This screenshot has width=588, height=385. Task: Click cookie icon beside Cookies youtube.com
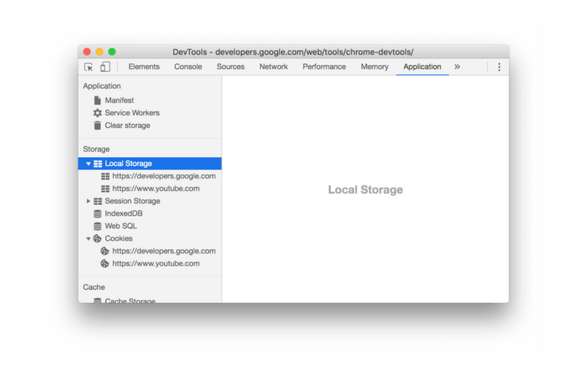(x=105, y=263)
